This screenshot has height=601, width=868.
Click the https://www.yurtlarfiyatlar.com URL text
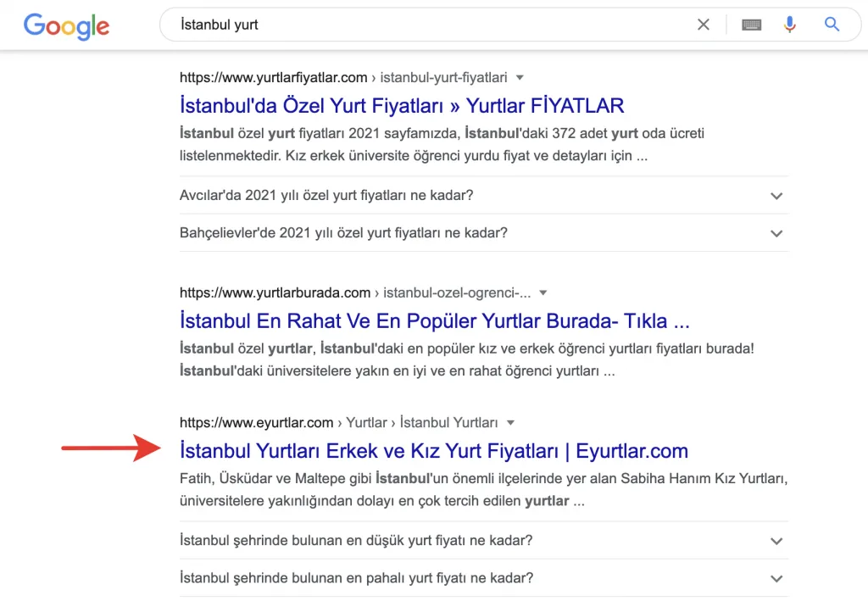(x=274, y=77)
